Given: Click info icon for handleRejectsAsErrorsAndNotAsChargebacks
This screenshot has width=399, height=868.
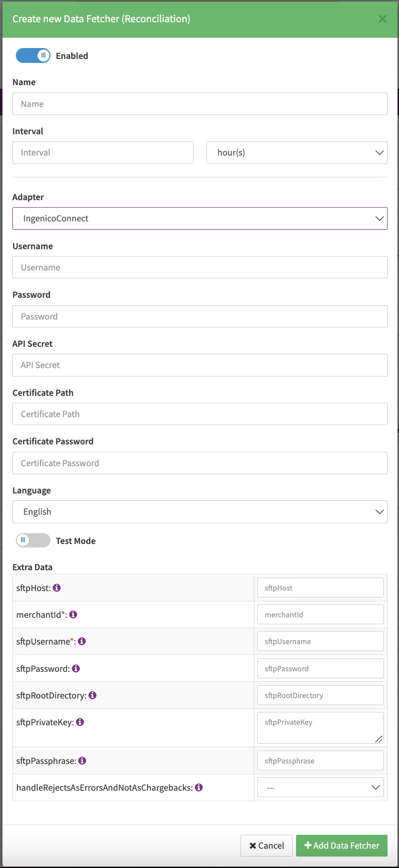Looking at the screenshot, I should pyautogui.click(x=199, y=787).
